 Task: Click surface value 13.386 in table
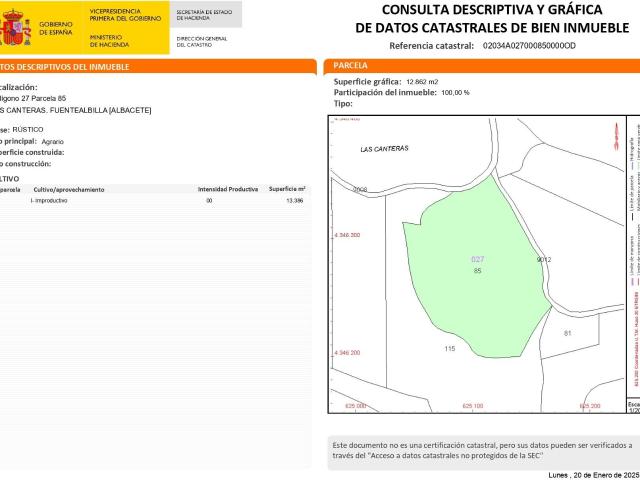295,200
